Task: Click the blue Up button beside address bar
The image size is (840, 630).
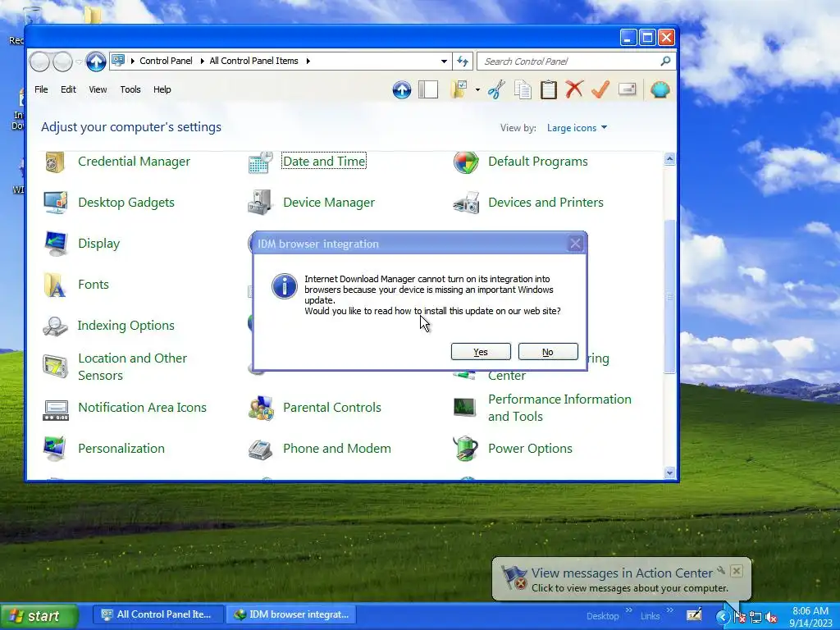Action: [x=96, y=62]
